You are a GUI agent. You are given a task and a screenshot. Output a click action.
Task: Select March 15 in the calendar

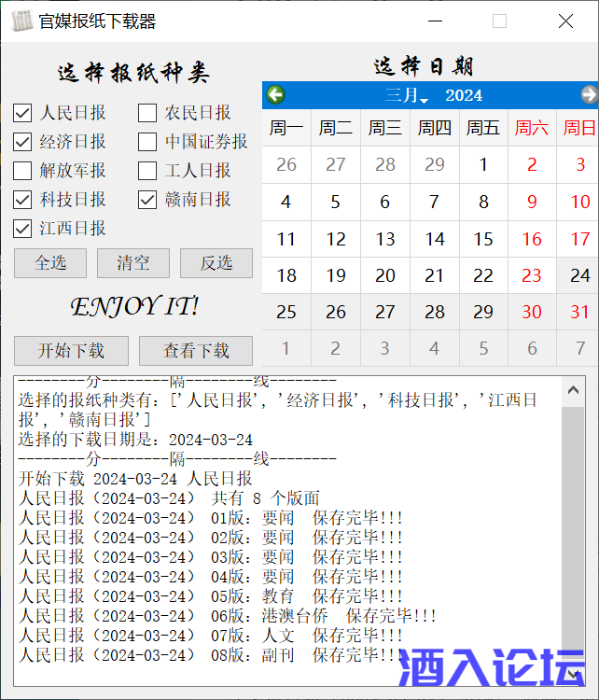pyautogui.click(x=483, y=239)
